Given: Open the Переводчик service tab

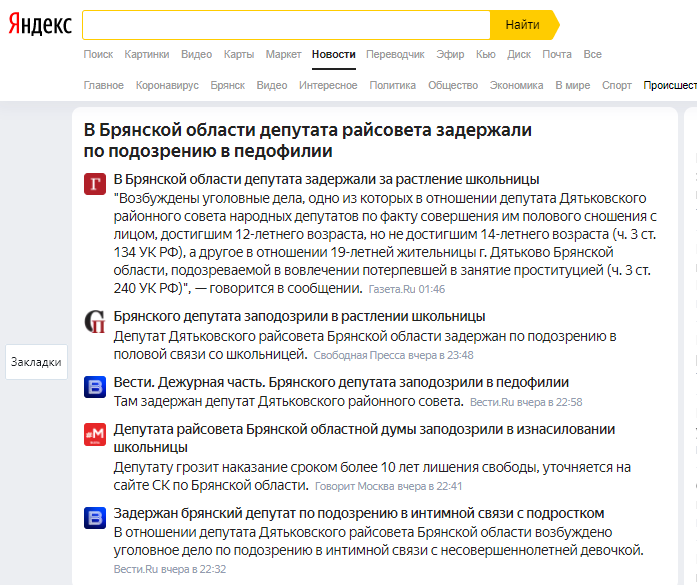Looking at the screenshot, I should click(395, 54).
